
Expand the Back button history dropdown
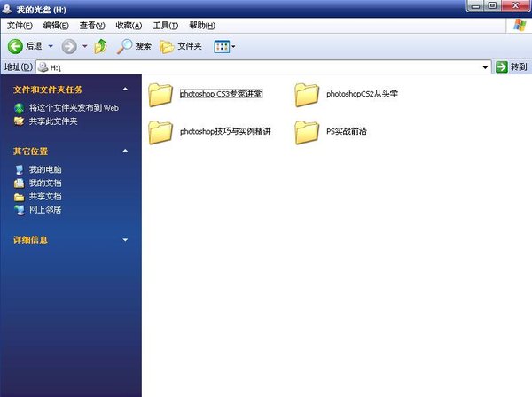[x=51, y=46]
